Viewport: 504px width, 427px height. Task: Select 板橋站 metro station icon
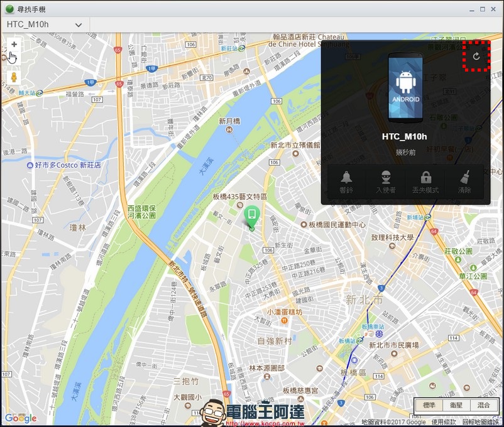point(359,341)
